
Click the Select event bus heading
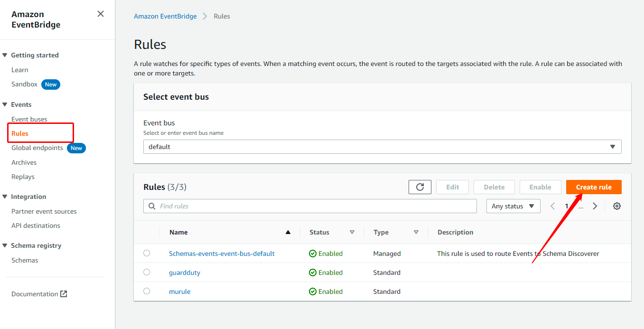click(176, 97)
